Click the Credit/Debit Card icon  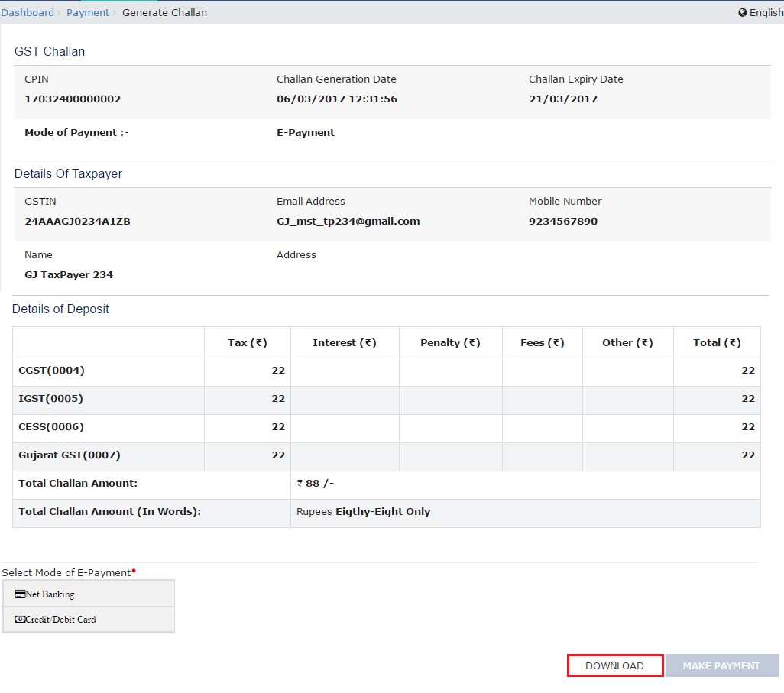point(21,619)
